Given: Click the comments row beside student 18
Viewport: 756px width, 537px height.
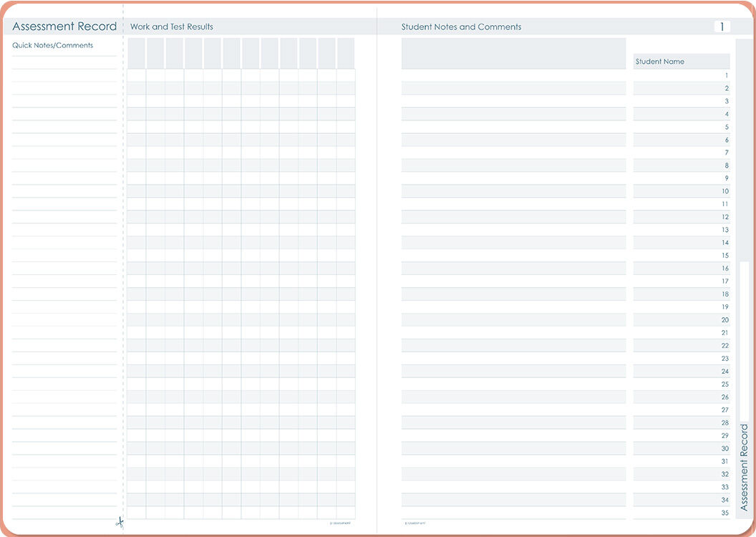Looking at the screenshot, I should [x=513, y=294].
